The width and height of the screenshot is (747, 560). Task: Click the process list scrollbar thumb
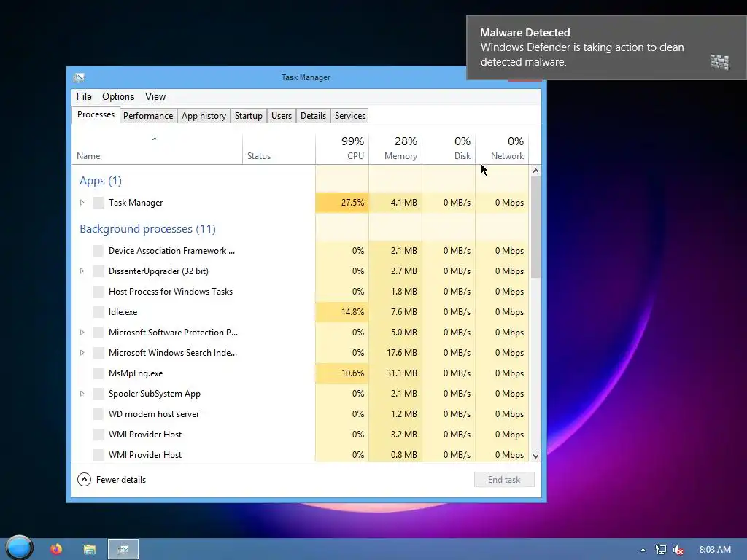pos(535,227)
